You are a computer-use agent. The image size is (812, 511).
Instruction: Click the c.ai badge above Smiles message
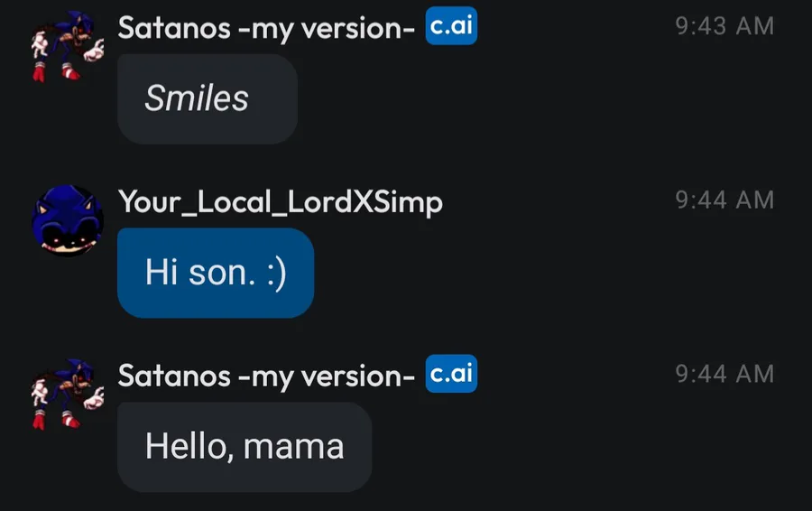(x=451, y=25)
